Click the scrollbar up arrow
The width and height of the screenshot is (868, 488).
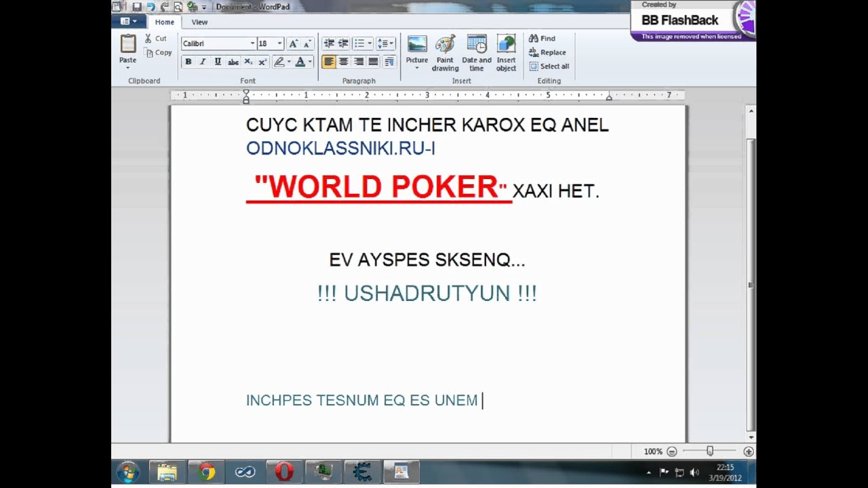point(751,110)
